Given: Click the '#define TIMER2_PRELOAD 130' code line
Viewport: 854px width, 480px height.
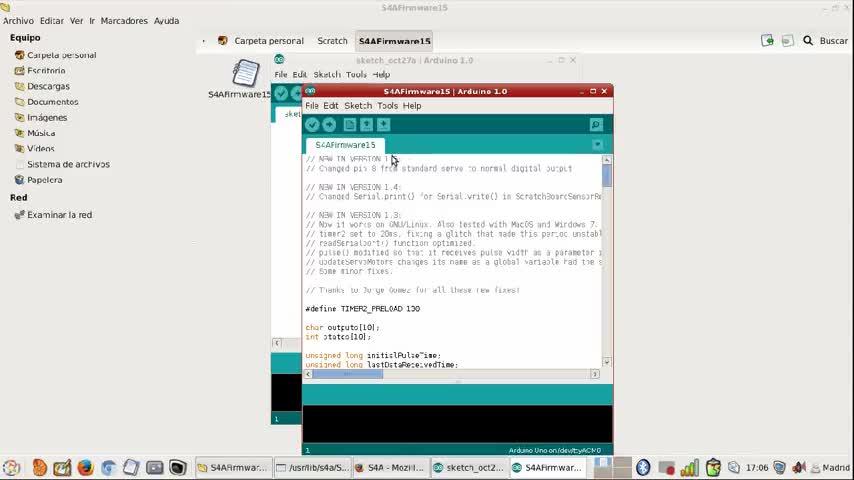Looking at the screenshot, I should pyautogui.click(x=363, y=308).
